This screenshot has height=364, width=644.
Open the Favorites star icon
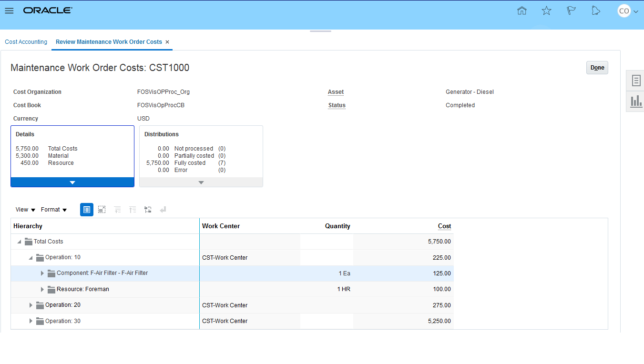coord(547,10)
